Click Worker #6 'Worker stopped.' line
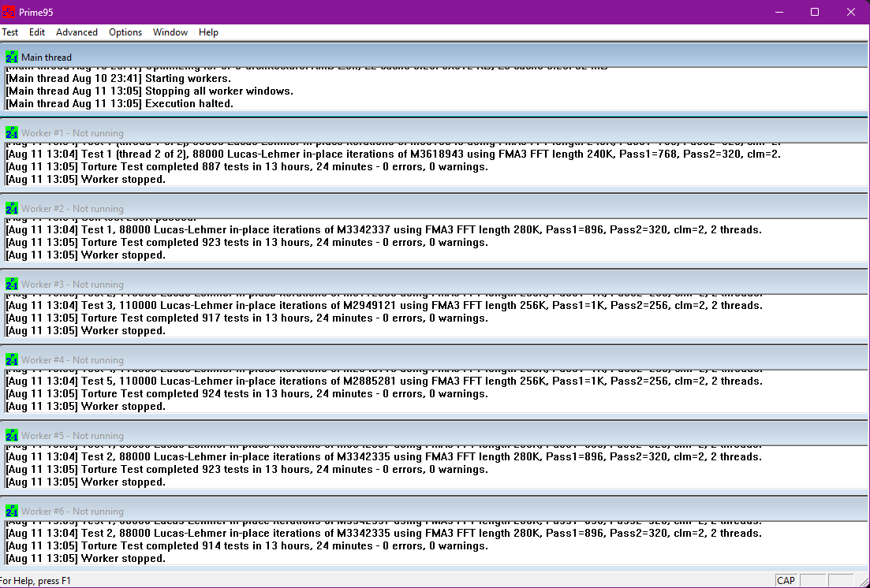 (85, 559)
